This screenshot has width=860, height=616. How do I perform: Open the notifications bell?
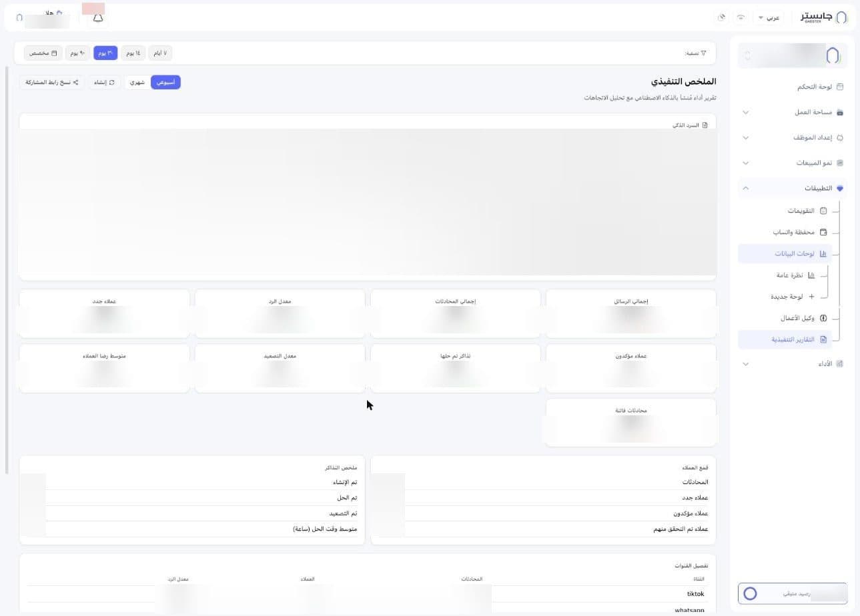[98, 18]
